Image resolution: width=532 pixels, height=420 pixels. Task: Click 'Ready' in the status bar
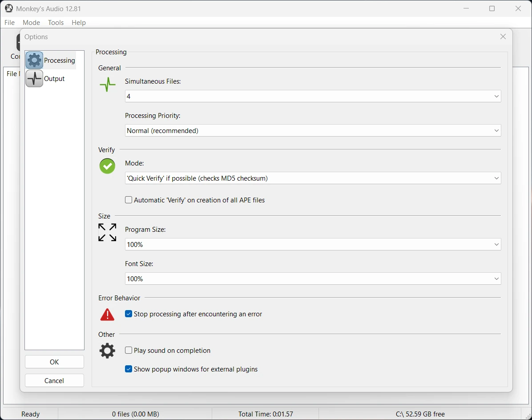31,414
